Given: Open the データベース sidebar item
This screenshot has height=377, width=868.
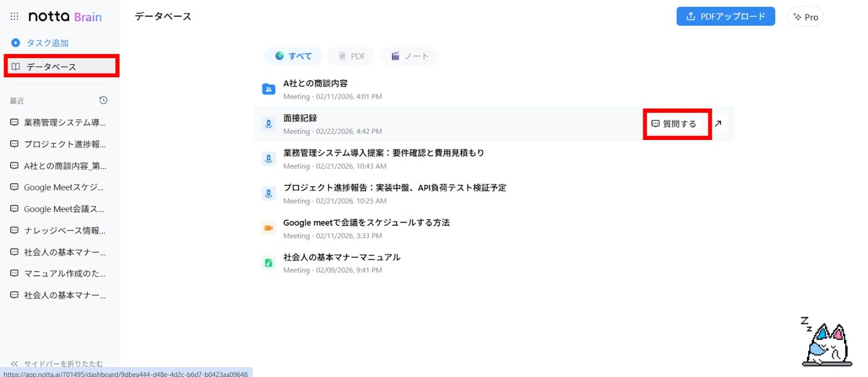Looking at the screenshot, I should click(x=61, y=66).
